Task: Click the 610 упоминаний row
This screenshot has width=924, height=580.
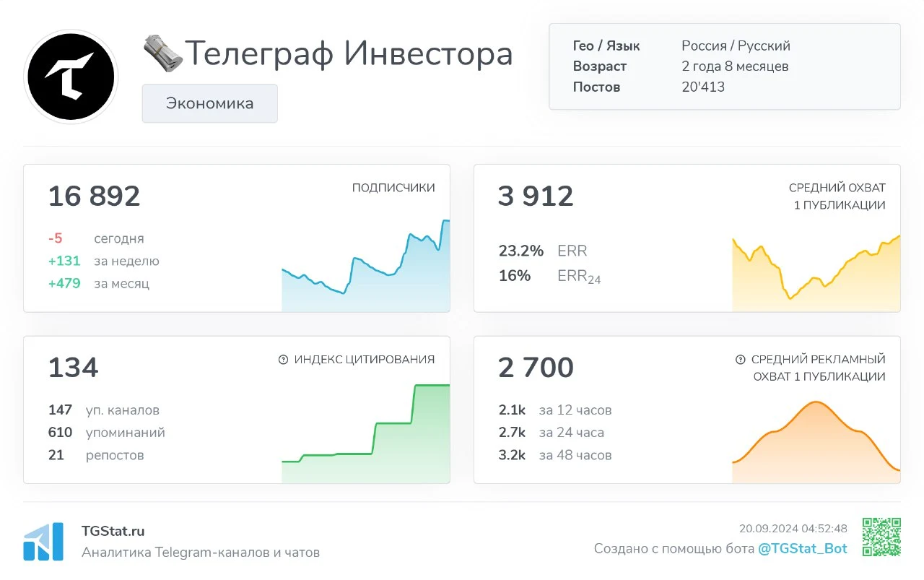Action: point(107,432)
